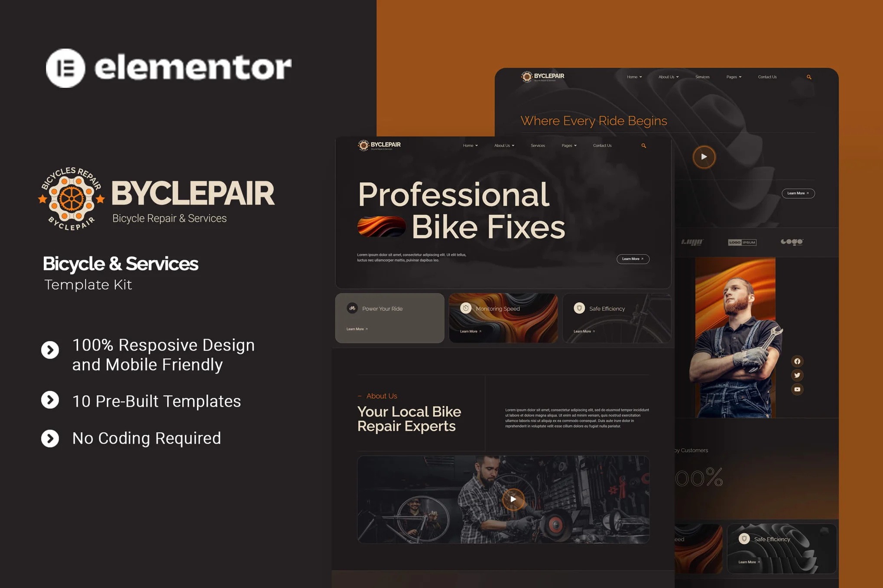Click the Facebook social media icon

(797, 360)
